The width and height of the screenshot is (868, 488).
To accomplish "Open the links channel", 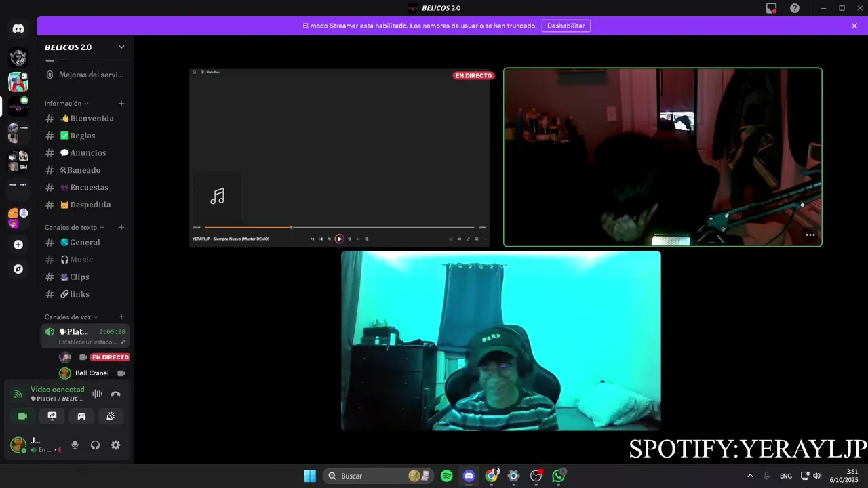I will click(x=85, y=294).
